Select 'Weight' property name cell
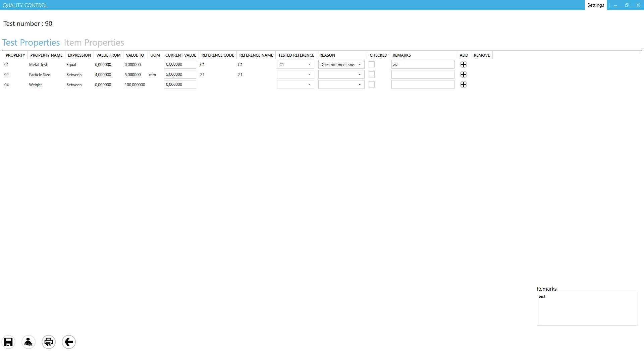644x352 pixels. [35, 85]
